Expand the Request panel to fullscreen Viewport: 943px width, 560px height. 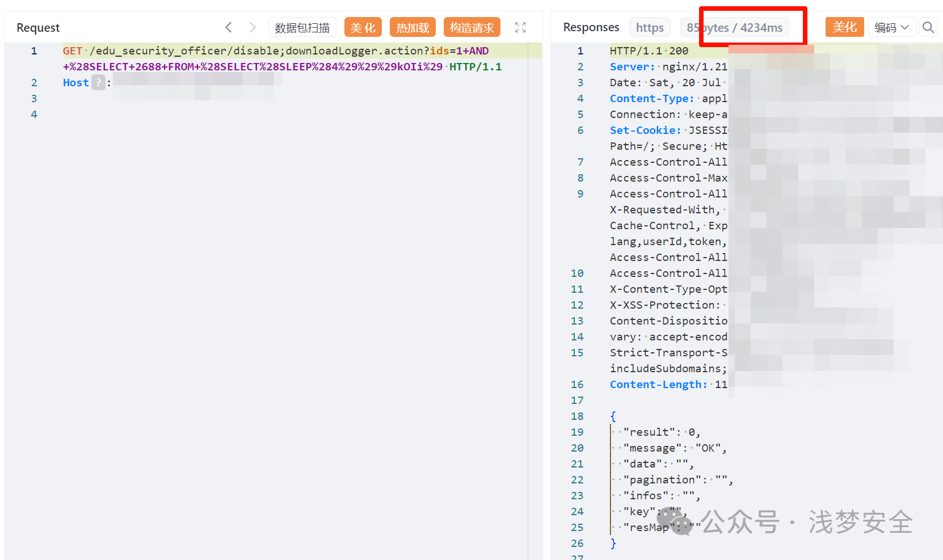pyautogui.click(x=520, y=27)
